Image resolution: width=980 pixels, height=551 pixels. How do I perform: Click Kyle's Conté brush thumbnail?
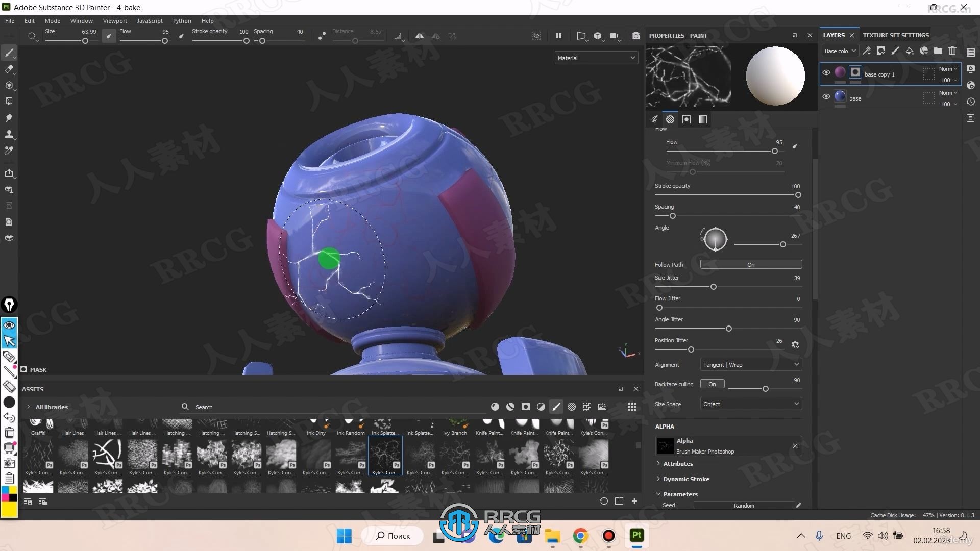pyautogui.click(x=384, y=457)
